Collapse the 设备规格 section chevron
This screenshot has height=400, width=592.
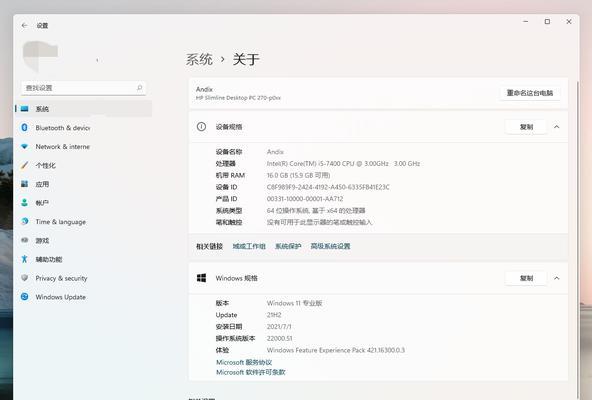[557, 127]
